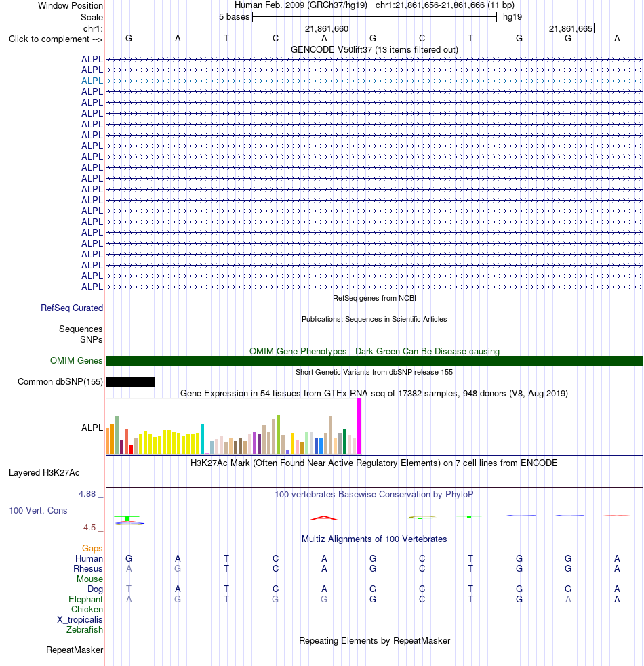
Task: Click the Human Feb. 2009 (GRCh37/hg19) header text
Action: pyautogui.click(x=301, y=5)
